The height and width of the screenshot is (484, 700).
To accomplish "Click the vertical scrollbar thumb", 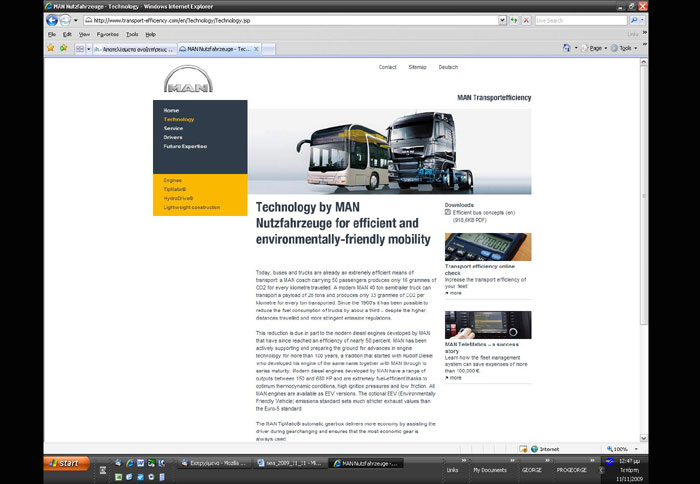I will click(643, 196).
